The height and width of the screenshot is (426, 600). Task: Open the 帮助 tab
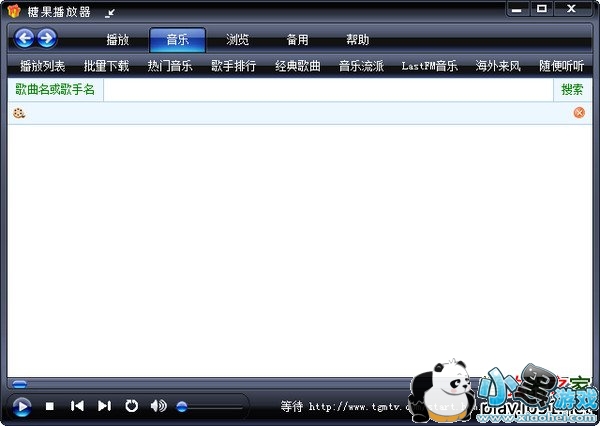[357, 40]
